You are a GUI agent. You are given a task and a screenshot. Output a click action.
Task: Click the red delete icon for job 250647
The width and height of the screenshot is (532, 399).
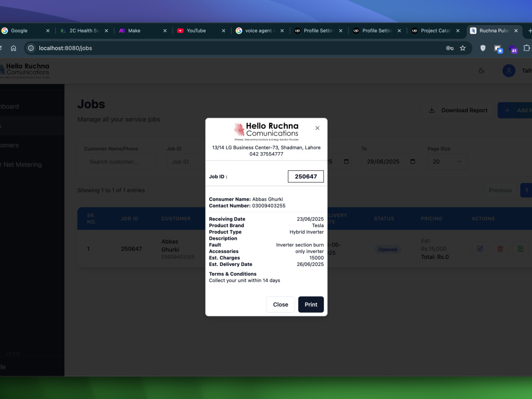(x=500, y=248)
